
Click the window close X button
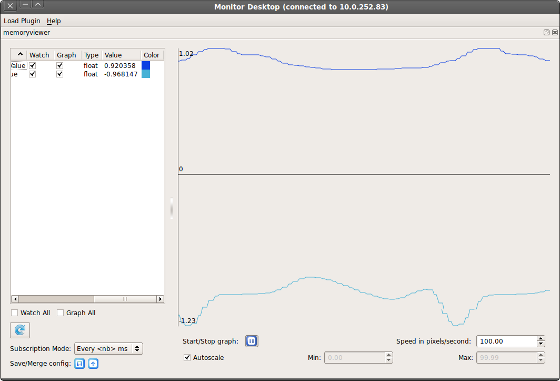[10, 5]
